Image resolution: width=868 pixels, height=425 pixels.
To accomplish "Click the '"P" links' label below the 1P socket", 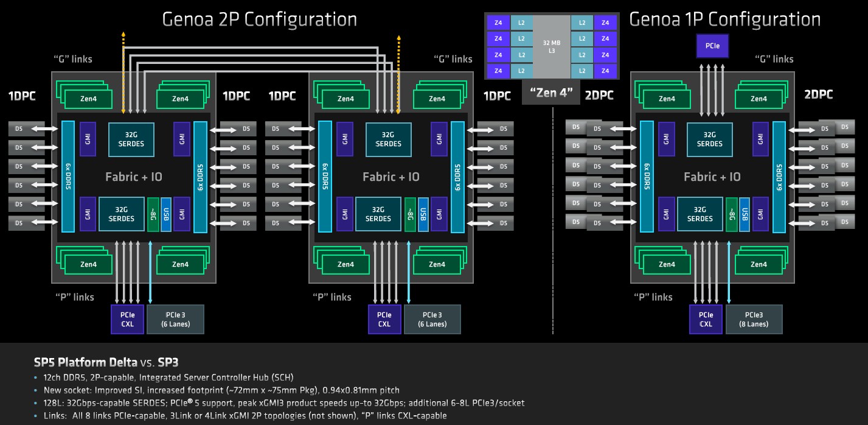I will point(653,297).
